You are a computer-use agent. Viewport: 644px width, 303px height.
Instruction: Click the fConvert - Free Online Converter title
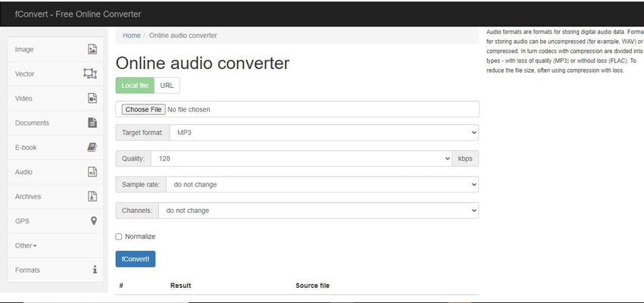[78, 14]
